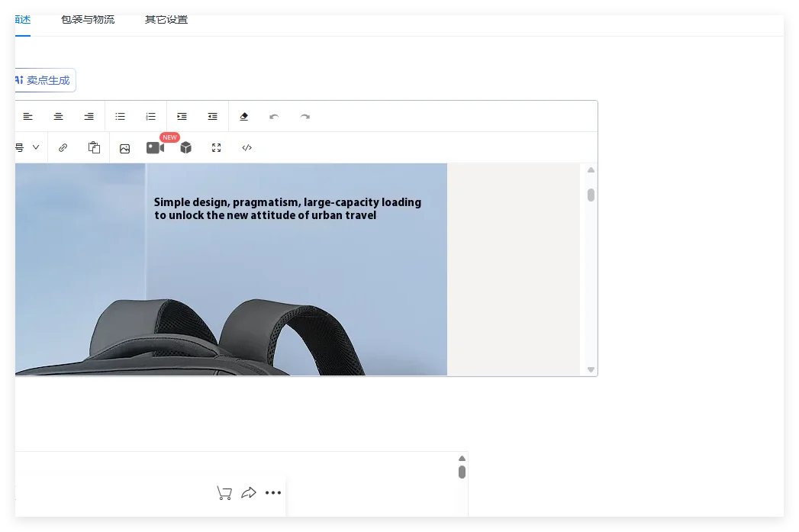799x532 pixels.
Task: Open the three-dots more options menu
Action: click(273, 493)
